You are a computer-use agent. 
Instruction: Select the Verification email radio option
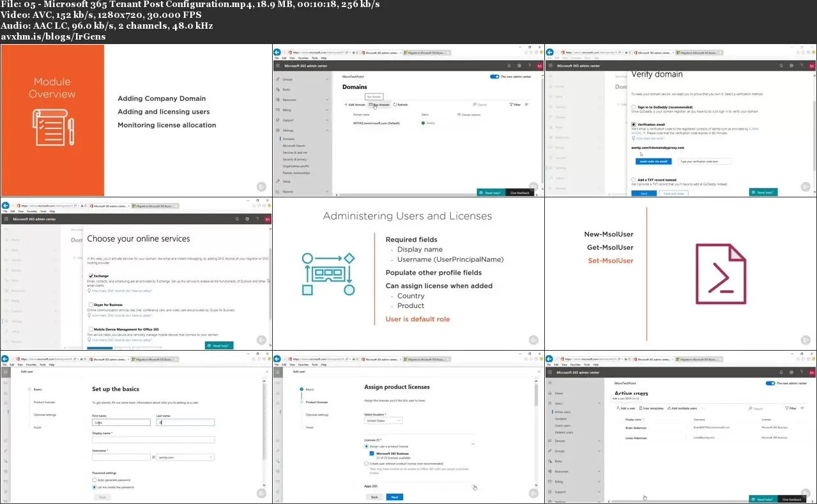(x=633, y=125)
